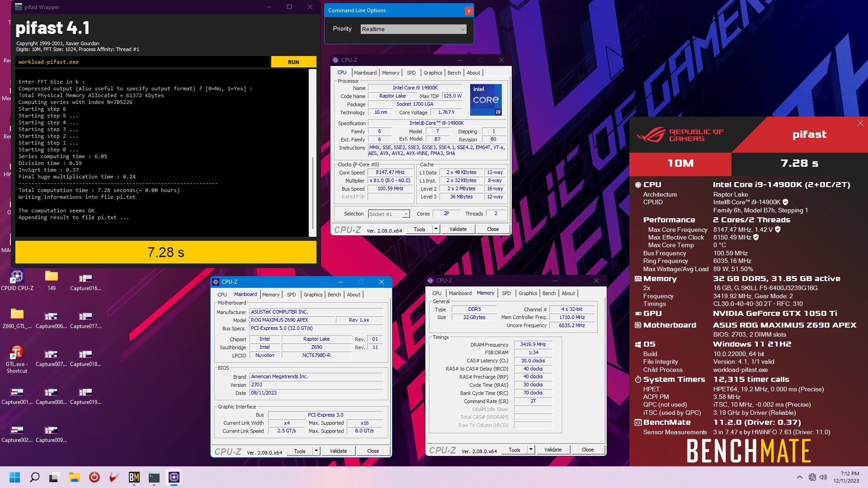Expand Tools dropdown arrow in top CPU-Z window
The image size is (868, 488).
pyautogui.click(x=436, y=229)
